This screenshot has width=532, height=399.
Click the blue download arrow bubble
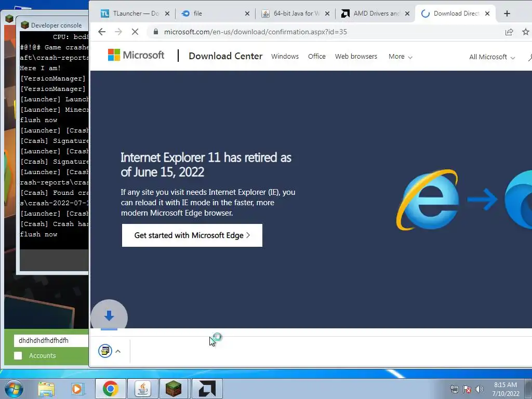pos(109,316)
